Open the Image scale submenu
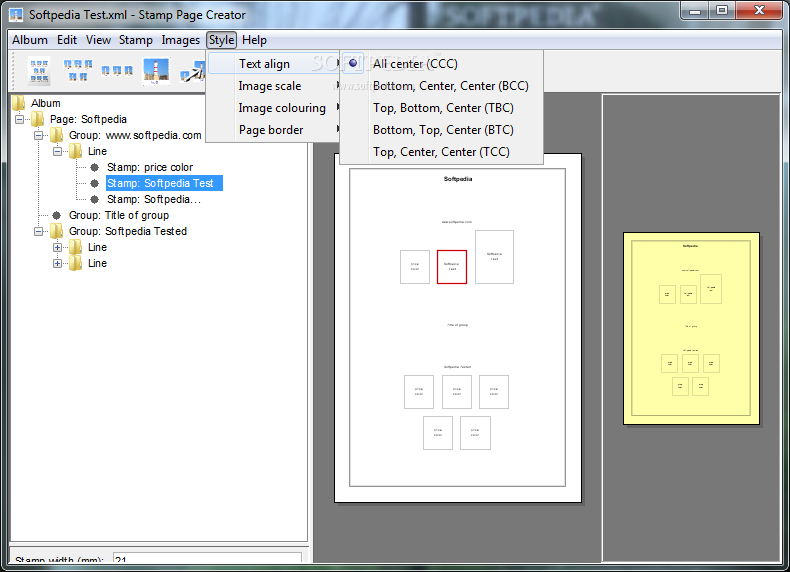 (274, 86)
